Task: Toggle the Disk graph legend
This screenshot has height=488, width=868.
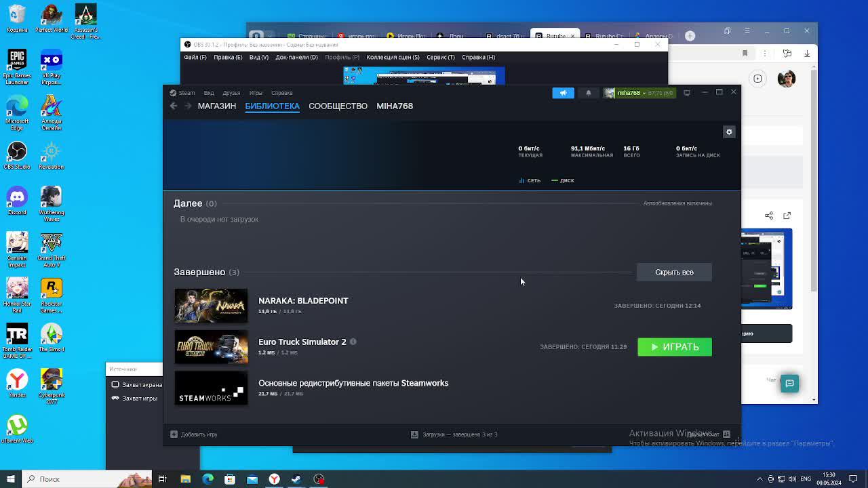Action: (x=563, y=180)
